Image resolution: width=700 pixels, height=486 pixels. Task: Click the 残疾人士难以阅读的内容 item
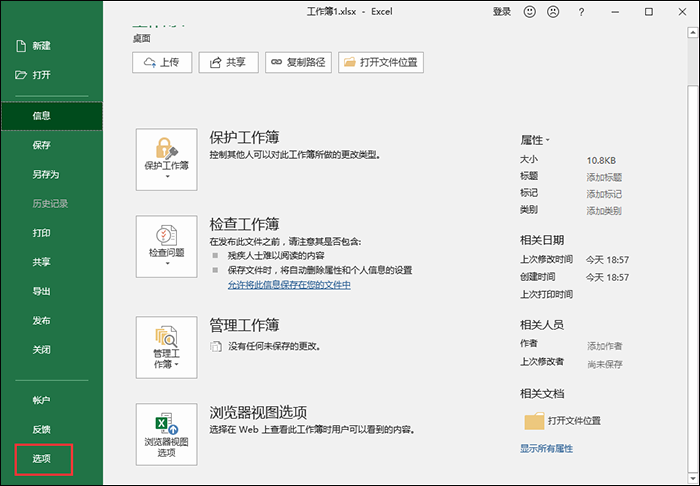point(276,256)
